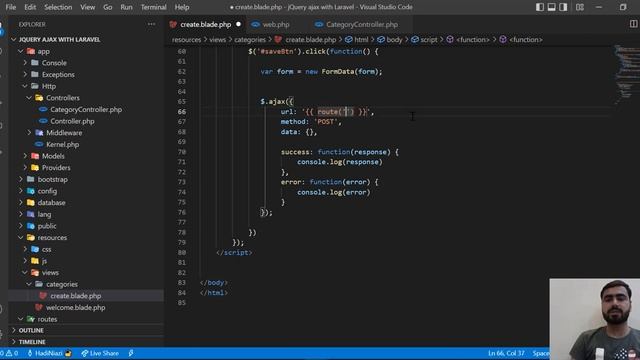
Task: Expand the TIMELINE section
Action: (x=32, y=342)
